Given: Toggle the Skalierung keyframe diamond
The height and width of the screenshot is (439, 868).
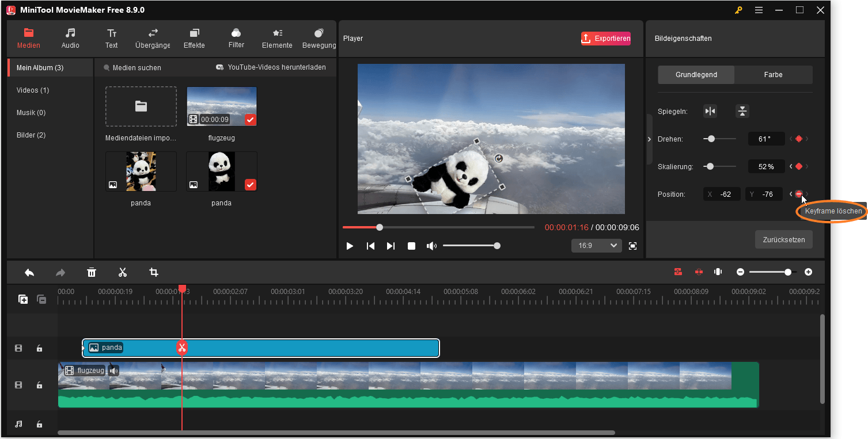Looking at the screenshot, I should coord(798,166).
